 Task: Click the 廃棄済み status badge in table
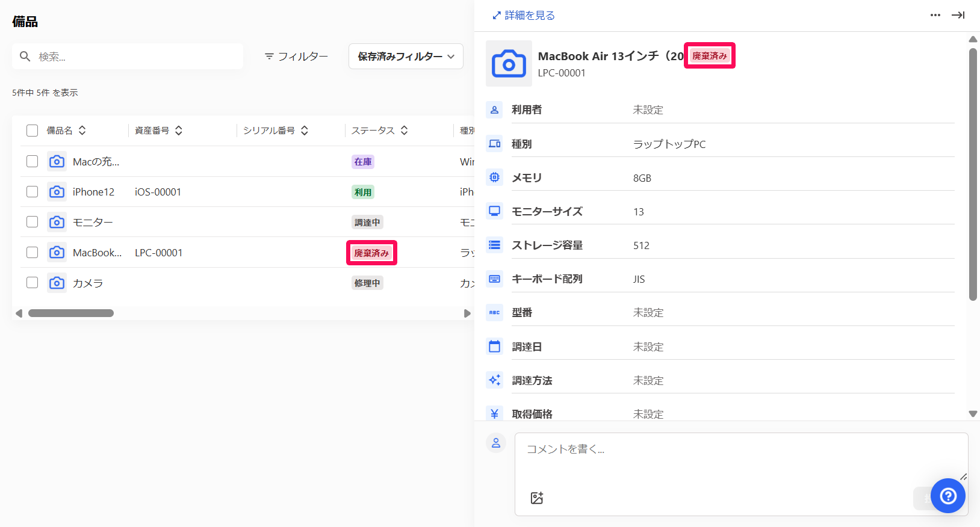[x=371, y=253]
